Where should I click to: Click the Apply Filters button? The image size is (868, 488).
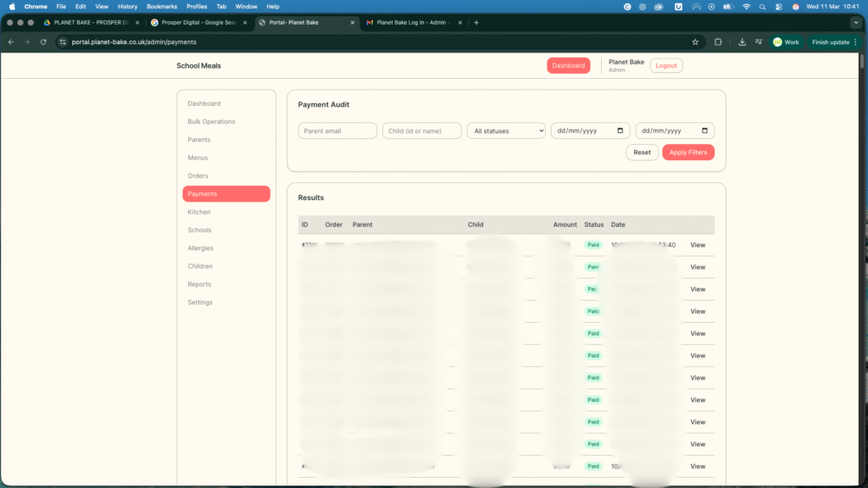[x=688, y=152]
